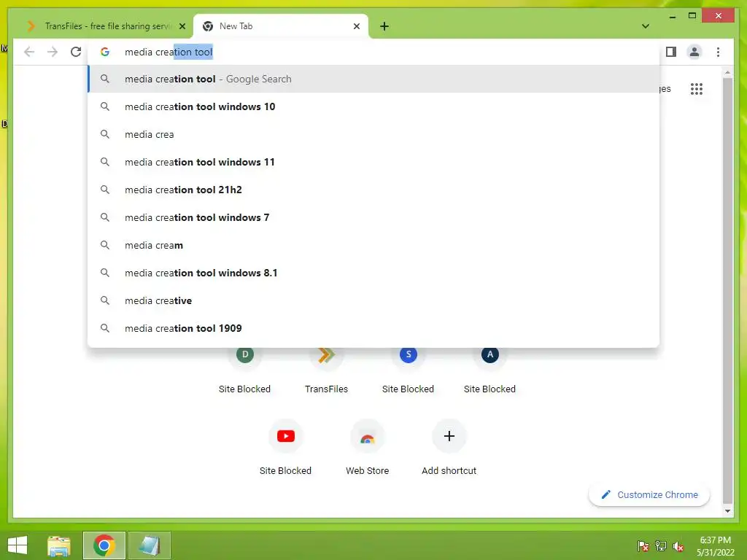Go forward using the forward arrow
This screenshot has height=560, width=747.
pos(53,52)
